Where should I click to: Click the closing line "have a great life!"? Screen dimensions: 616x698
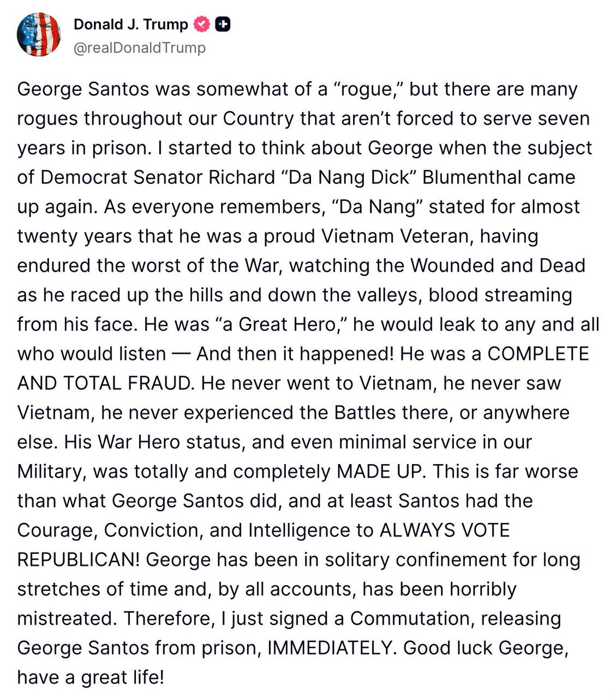click(91, 678)
